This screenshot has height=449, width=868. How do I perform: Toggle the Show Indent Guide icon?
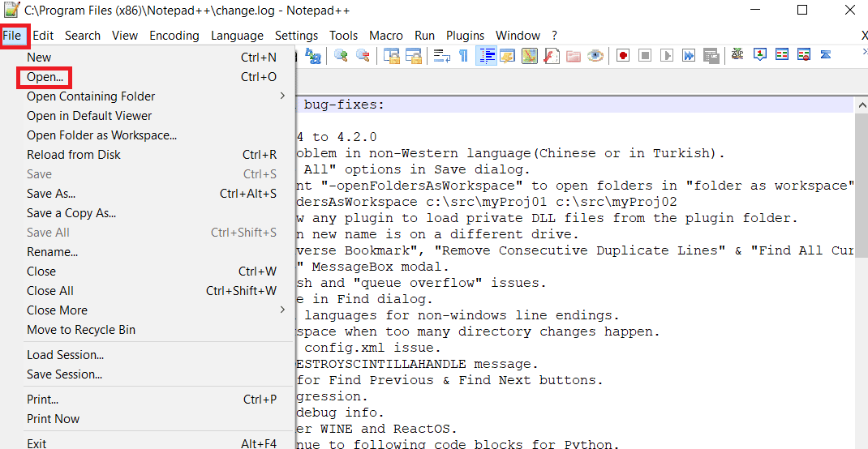[486, 55]
